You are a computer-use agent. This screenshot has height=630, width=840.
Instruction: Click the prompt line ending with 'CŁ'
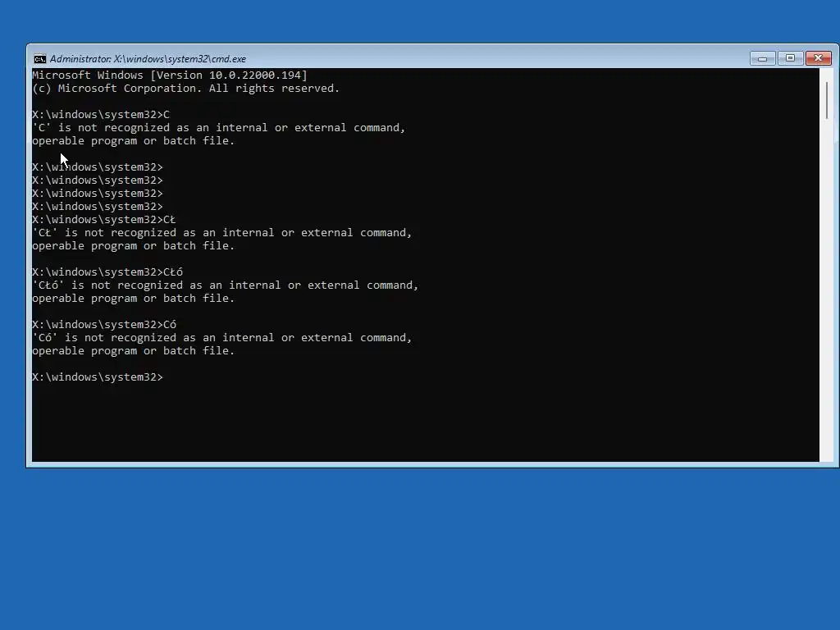click(x=104, y=220)
